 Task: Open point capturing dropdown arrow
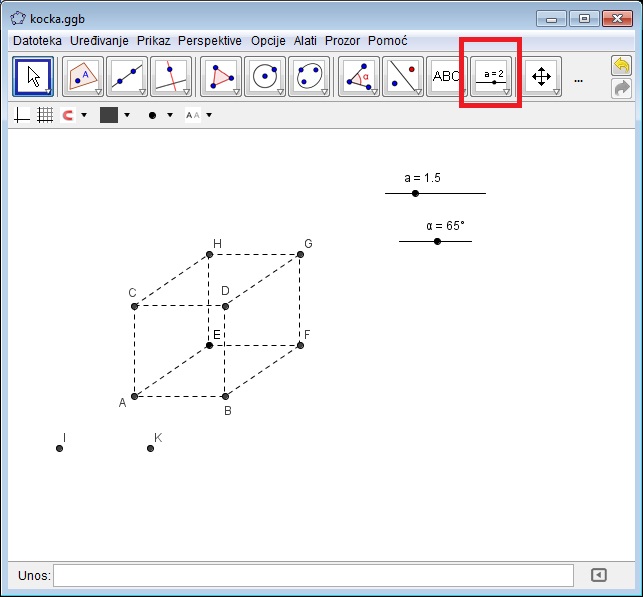[x=84, y=115]
